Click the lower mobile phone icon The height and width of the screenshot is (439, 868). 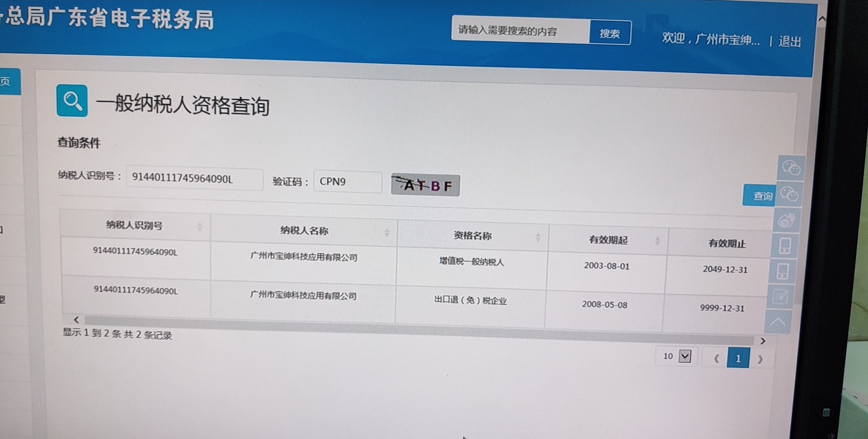(x=783, y=271)
